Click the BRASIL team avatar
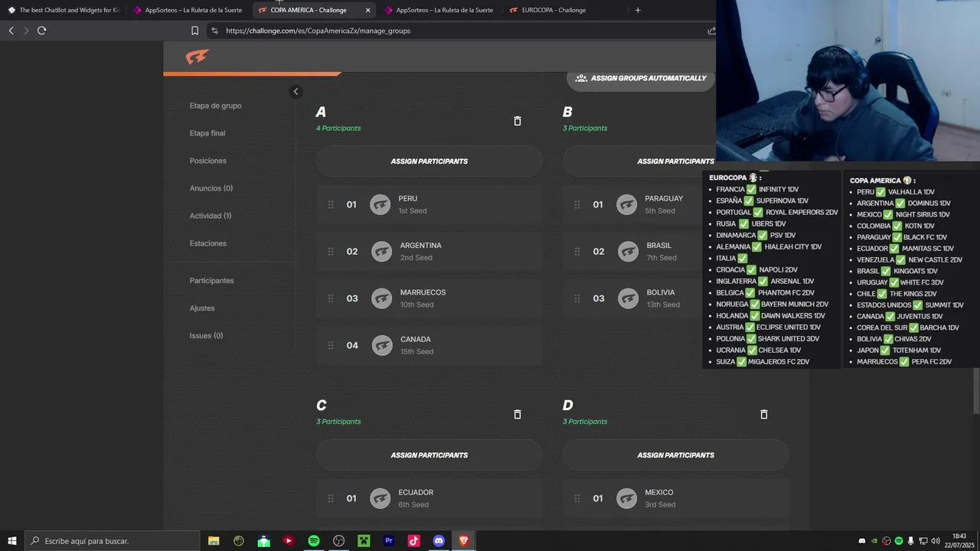 (628, 251)
